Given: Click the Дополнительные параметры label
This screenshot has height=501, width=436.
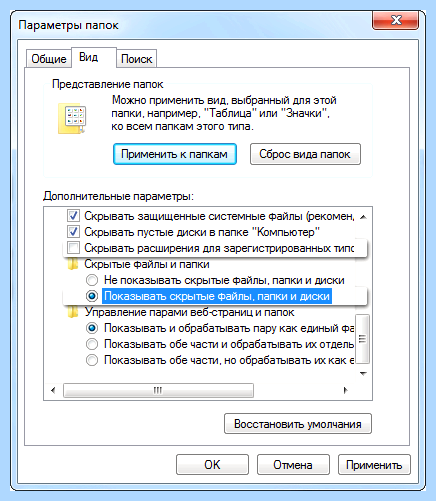Looking at the screenshot, I should point(118,196).
